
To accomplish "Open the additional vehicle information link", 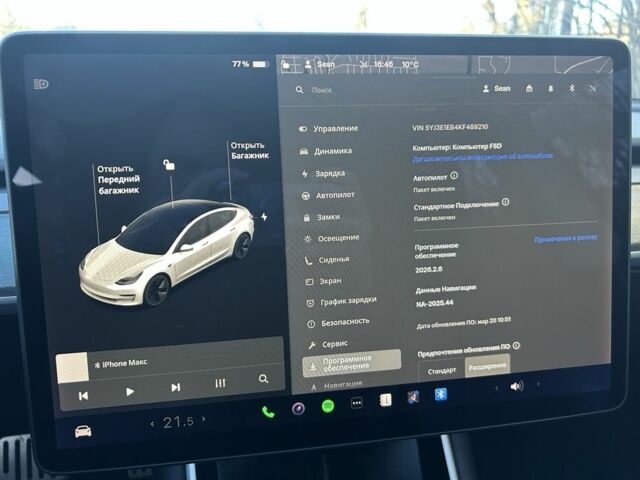I will click(x=482, y=157).
